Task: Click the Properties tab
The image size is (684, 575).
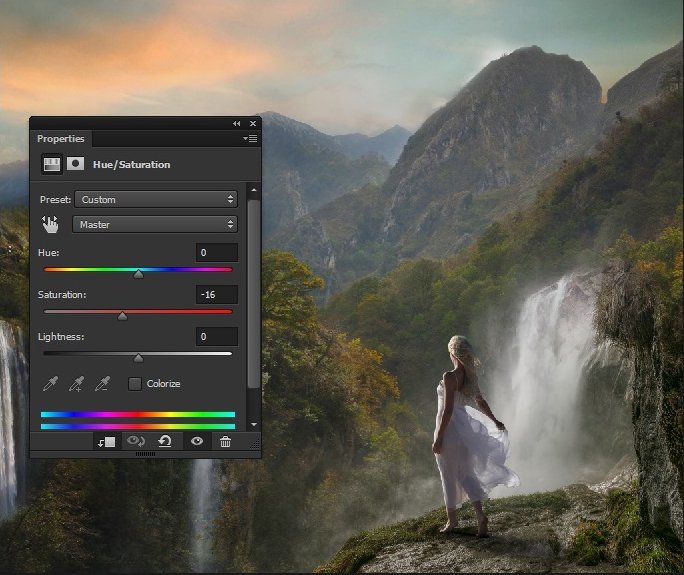Action: coord(61,139)
